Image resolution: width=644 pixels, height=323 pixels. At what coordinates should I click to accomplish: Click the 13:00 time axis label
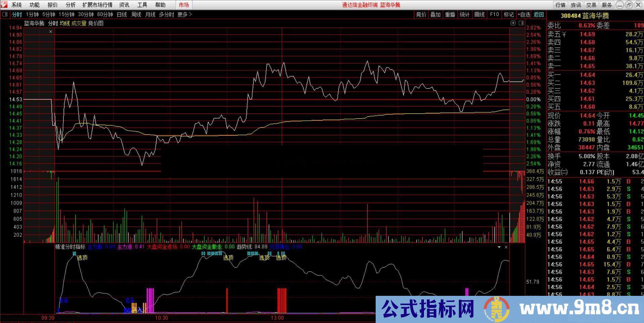277,318
